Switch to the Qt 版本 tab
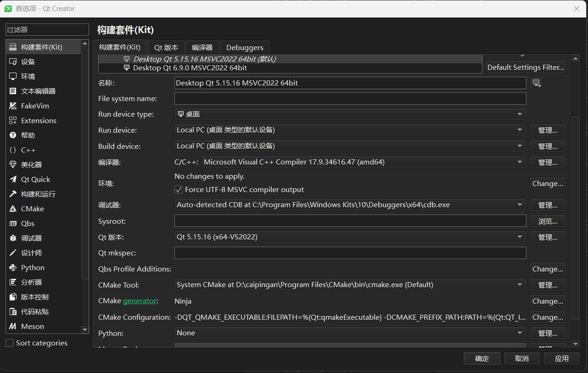588x373 pixels. coord(166,47)
